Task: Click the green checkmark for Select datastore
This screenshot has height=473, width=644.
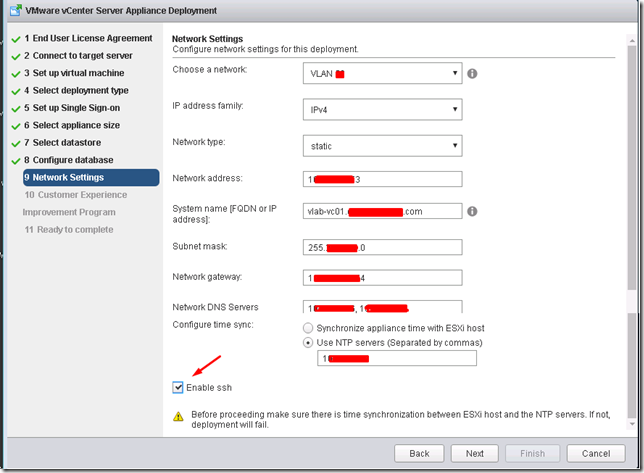Action: click(16, 144)
